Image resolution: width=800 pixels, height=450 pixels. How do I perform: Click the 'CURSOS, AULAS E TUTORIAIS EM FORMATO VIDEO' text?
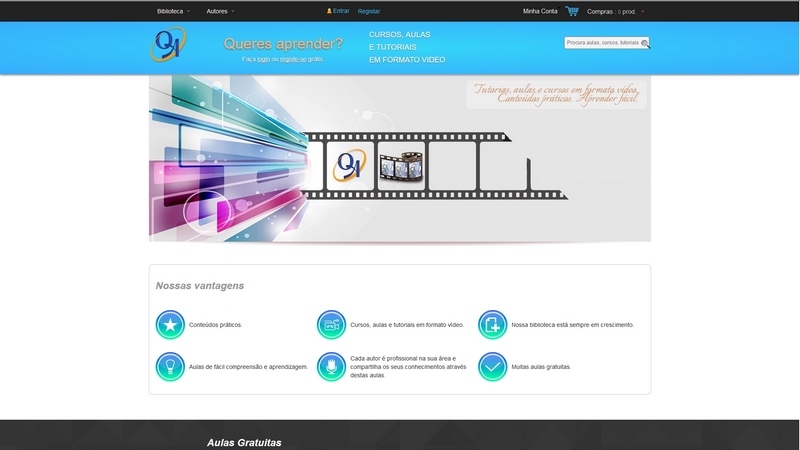click(407, 47)
